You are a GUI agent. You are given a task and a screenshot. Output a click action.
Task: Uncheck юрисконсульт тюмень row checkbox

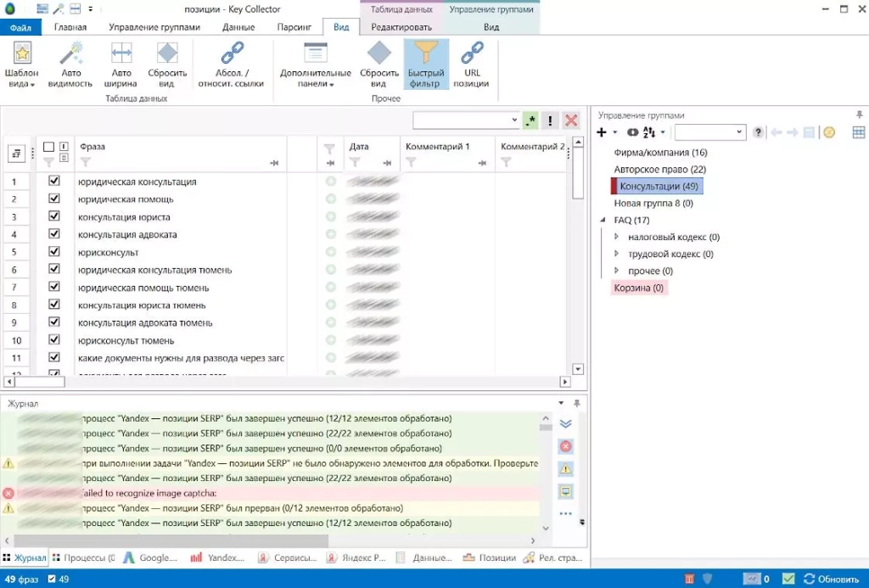click(53, 339)
